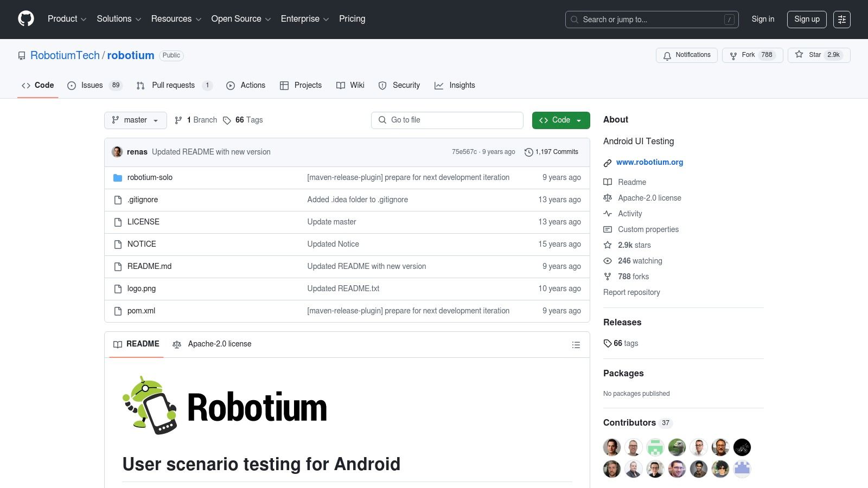This screenshot has width=868, height=488.
Task: Open the README.md file
Action: [149, 267]
